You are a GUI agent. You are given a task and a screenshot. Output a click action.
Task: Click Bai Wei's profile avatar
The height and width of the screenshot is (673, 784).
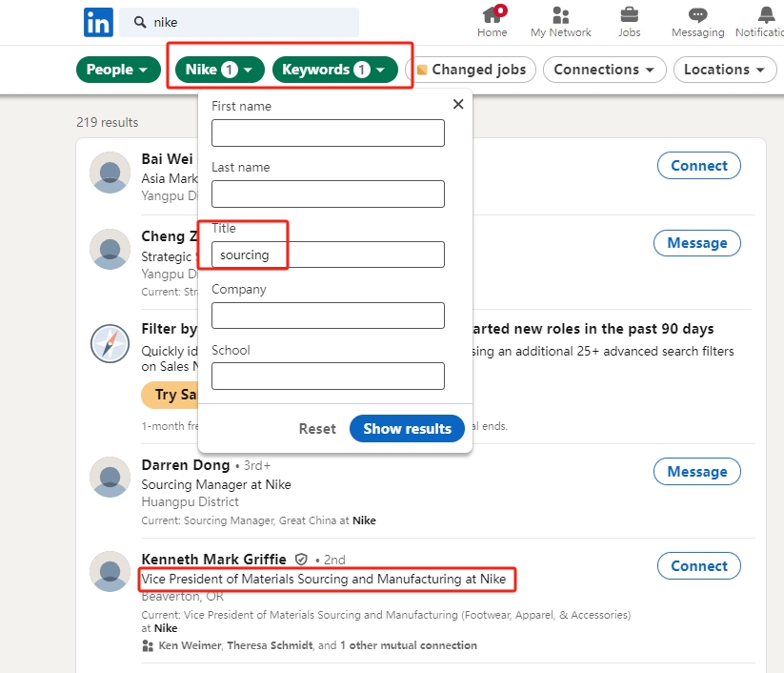coord(110,173)
